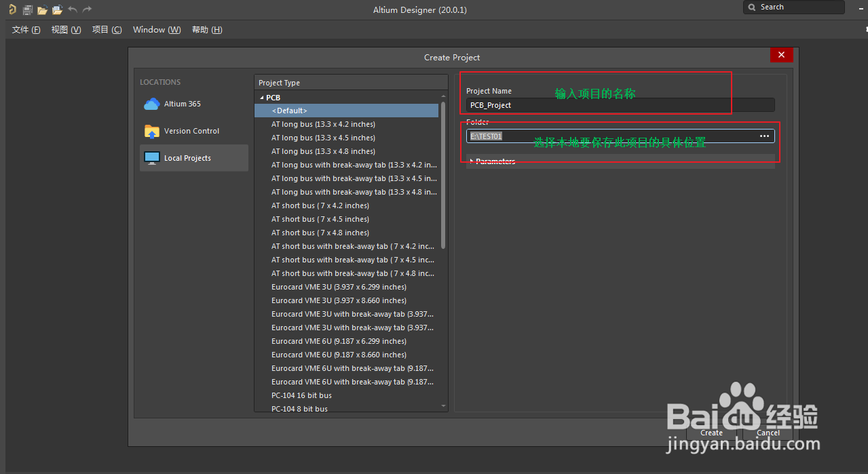Click the Open Document folder icon

(42, 9)
